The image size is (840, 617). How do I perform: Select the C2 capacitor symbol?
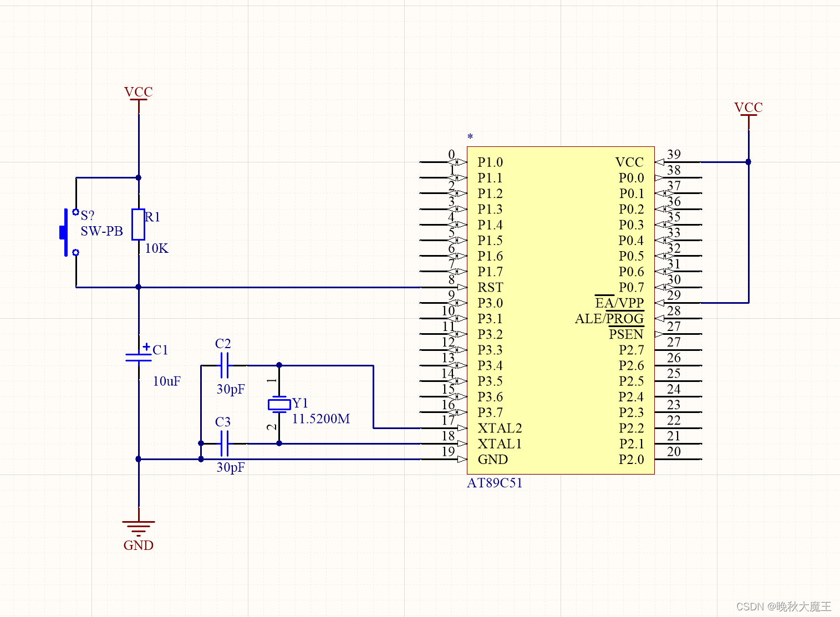[225, 365]
